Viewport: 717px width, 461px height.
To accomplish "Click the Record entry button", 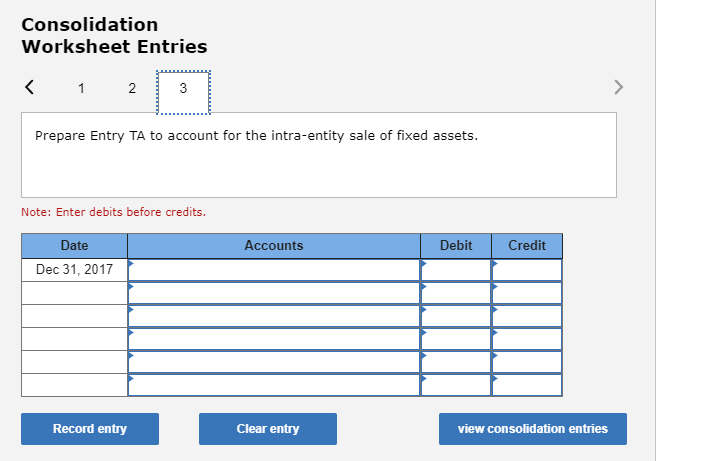I will [90, 429].
